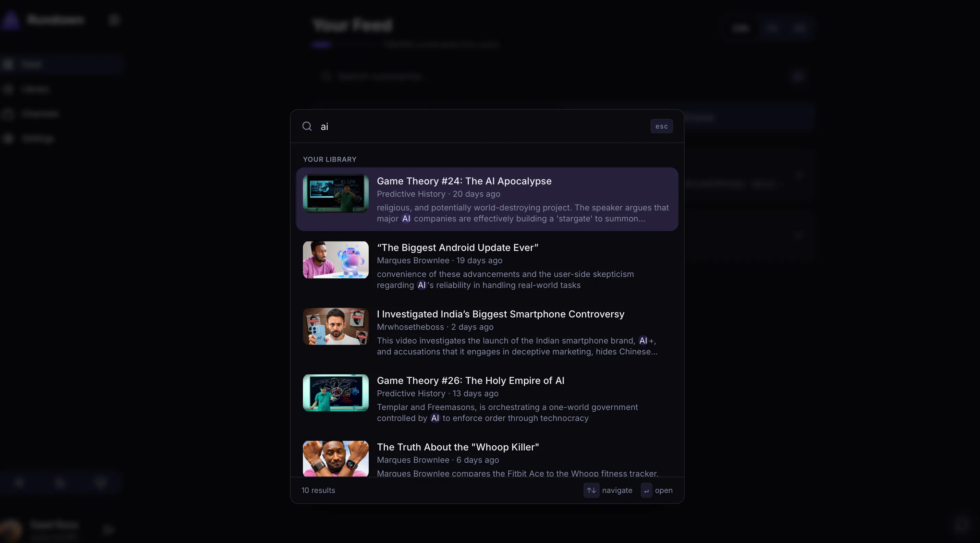Select the title "Game Theory #26: The Holy Empire of AI"
The height and width of the screenshot is (543, 980).
tap(470, 381)
